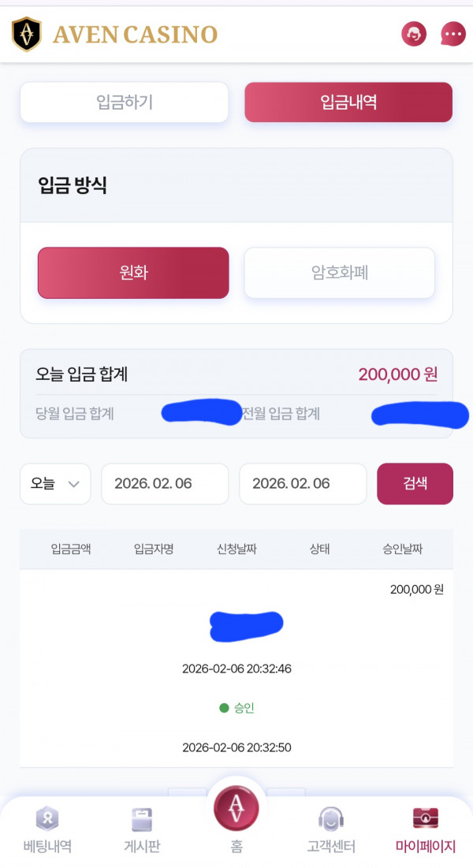The image size is (473, 868).
Task: Switch to the 입금하기 deposit tab
Action: pyautogui.click(x=124, y=102)
